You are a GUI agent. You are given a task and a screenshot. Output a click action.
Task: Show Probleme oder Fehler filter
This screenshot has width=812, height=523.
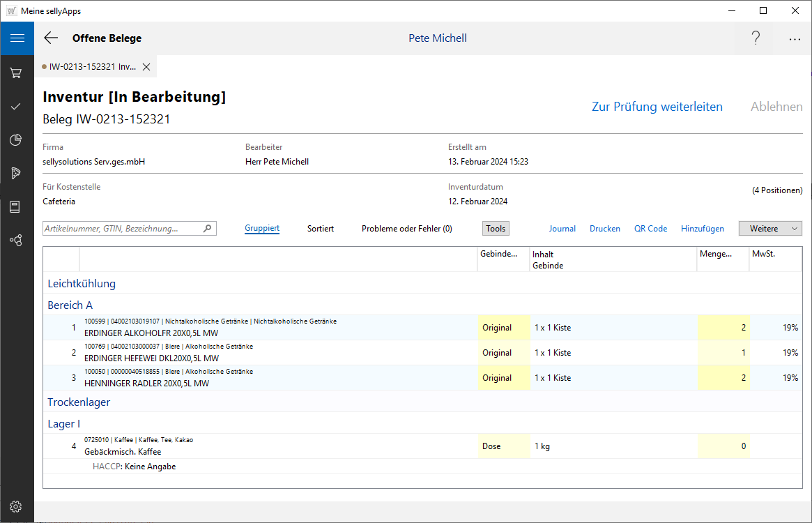(406, 229)
